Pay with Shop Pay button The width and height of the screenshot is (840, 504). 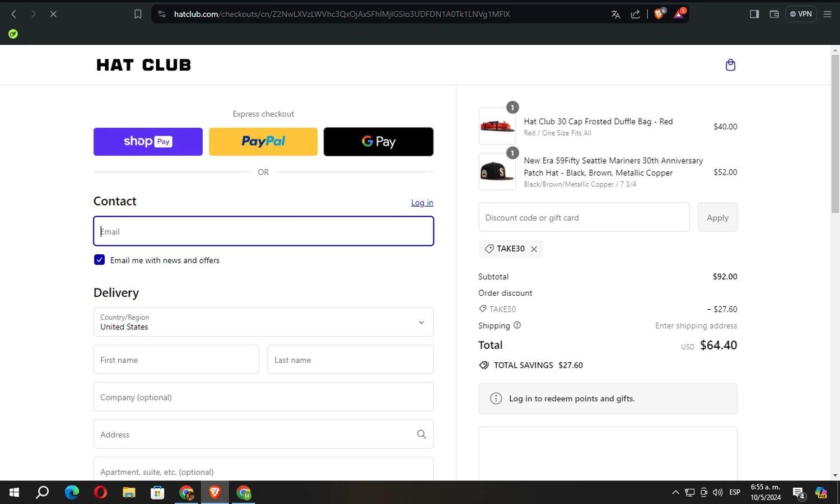tap(148, 142)
